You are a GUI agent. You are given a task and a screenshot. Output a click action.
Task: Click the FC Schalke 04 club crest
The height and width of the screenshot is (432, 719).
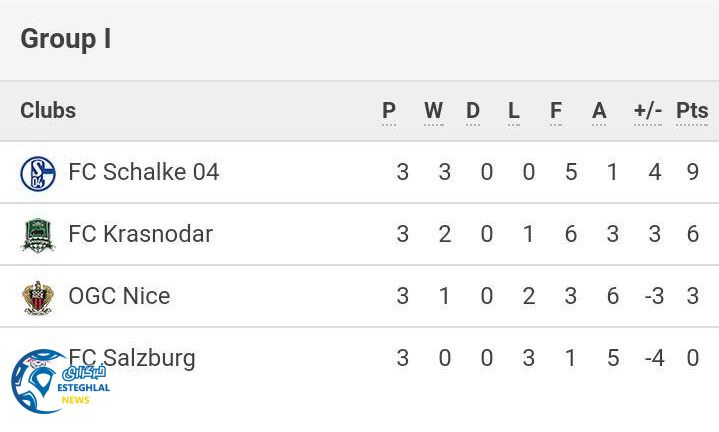pos(38,173)
